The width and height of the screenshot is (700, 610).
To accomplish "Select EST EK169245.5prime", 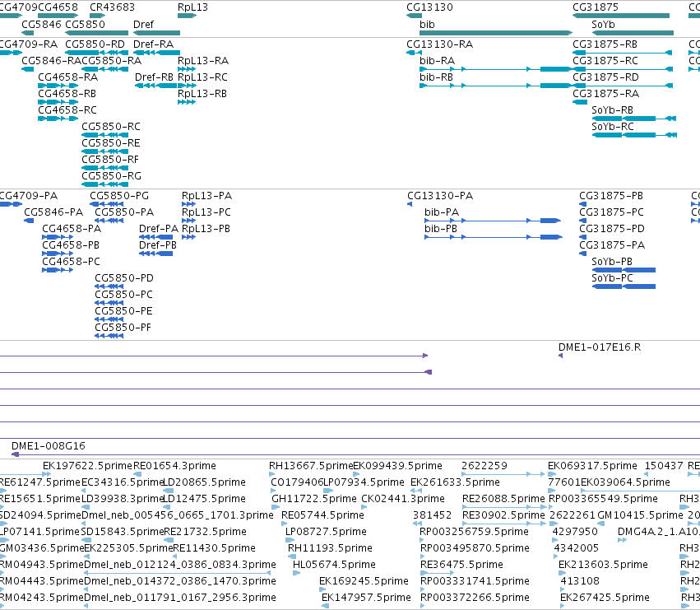I will [x=364, y=581].
